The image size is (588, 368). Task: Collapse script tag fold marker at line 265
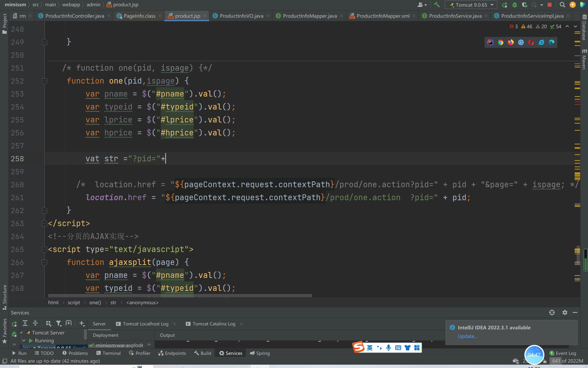point(44,249)
